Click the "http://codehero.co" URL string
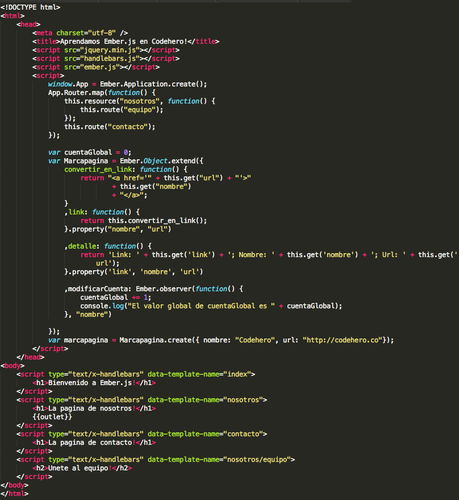Viewport: 459px width, 500px height. [x=342, y=340]
